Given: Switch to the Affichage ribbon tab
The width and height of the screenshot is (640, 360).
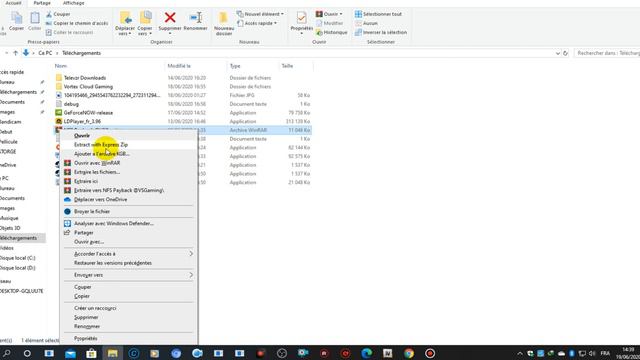Looking at the screenshot, I should 73,3.
